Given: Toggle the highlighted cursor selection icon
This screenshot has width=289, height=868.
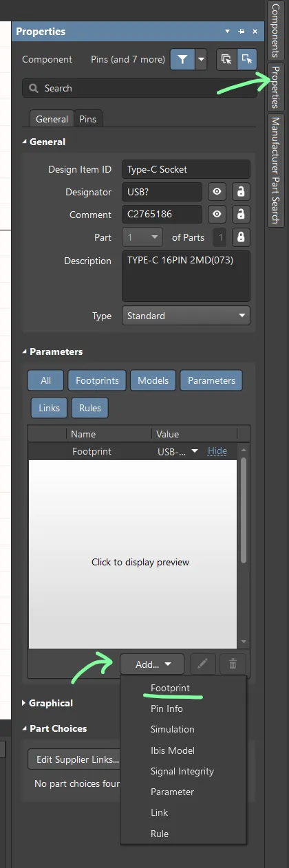Looking at the screenshot, I should (246, 59).
